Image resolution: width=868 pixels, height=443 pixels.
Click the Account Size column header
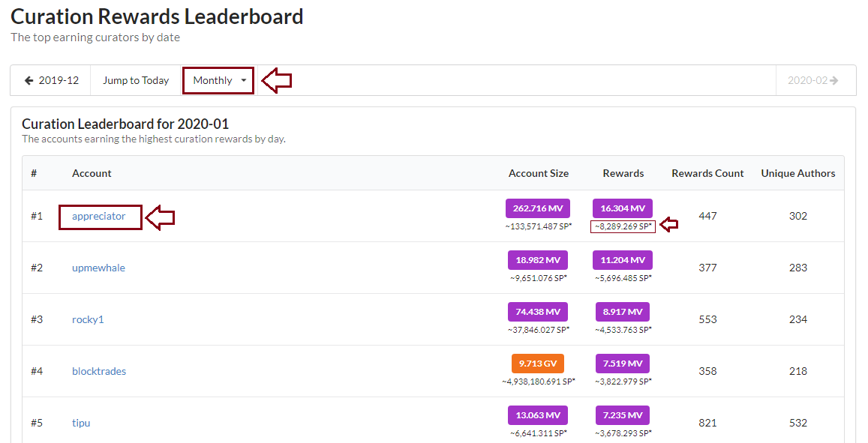(538, 173)
